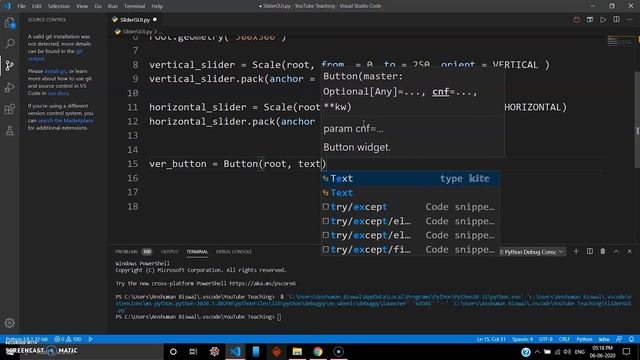This screenshot has height=360, width=640.
Task: Open Run menu
Action: pyautogui.click(x=113, y=6)
